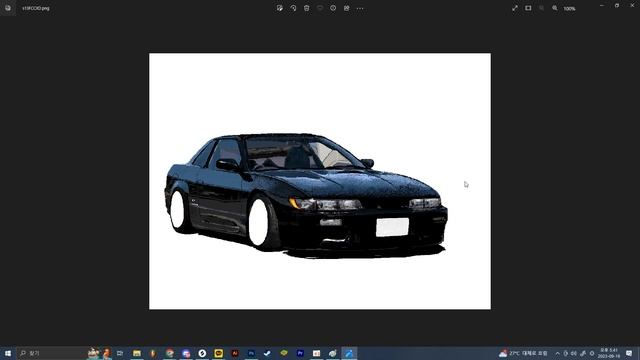Screen dimensions: 640x360
Task: Click the fit-to-window icon
Action: pos(528,8)
